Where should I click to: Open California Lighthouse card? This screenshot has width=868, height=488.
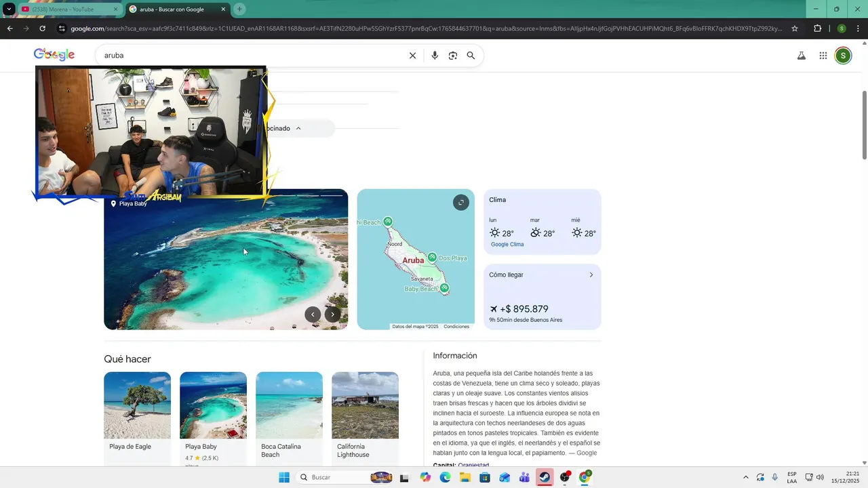pos(365,418)
